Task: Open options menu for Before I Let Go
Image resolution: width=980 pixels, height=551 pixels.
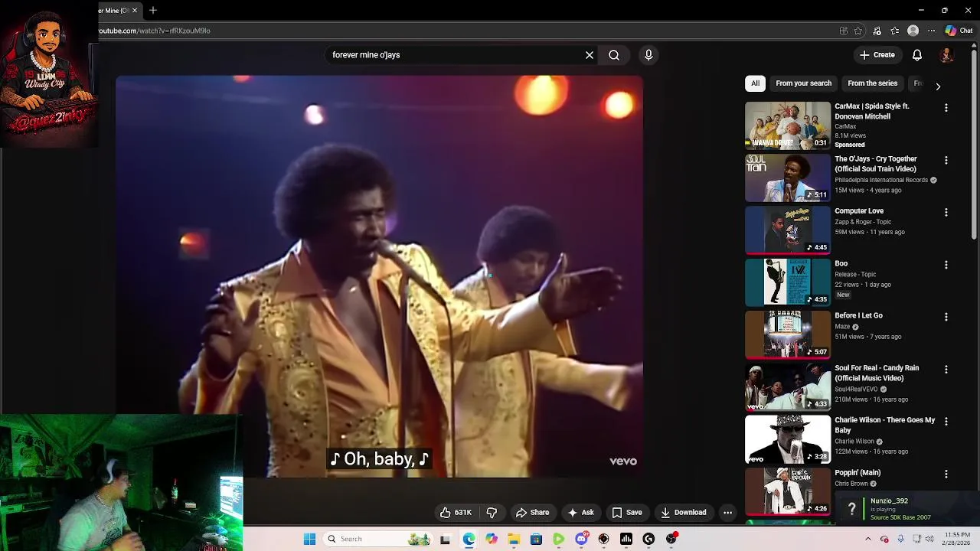Action: (x=946, y=317)
